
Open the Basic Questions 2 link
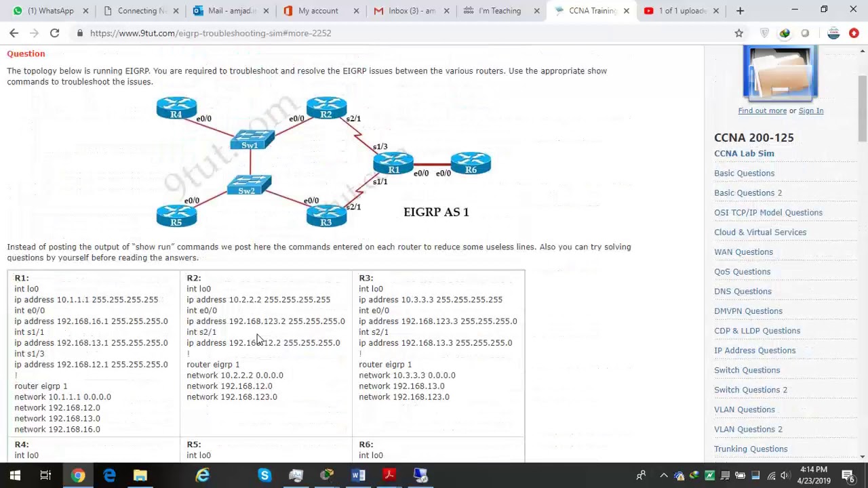[748, 192]
